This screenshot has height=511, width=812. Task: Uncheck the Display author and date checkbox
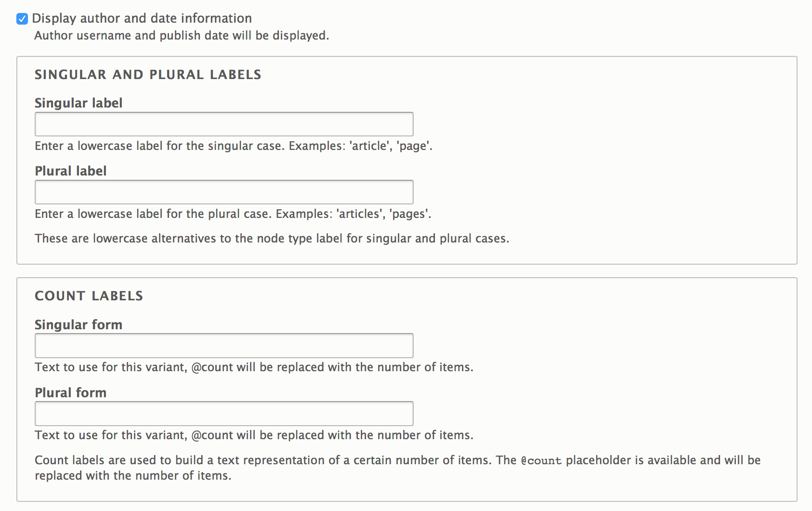(x=22, y=19)
